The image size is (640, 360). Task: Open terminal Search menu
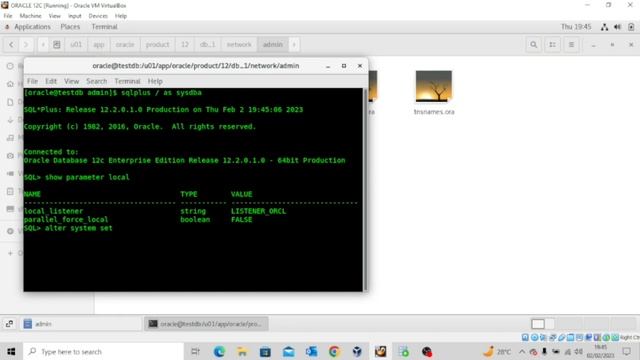click(96, 81)
